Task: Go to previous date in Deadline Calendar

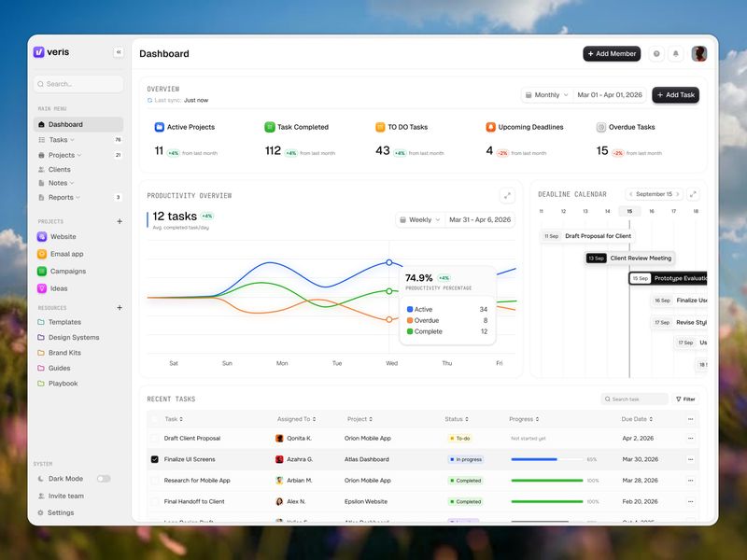Action: [631, 194]
